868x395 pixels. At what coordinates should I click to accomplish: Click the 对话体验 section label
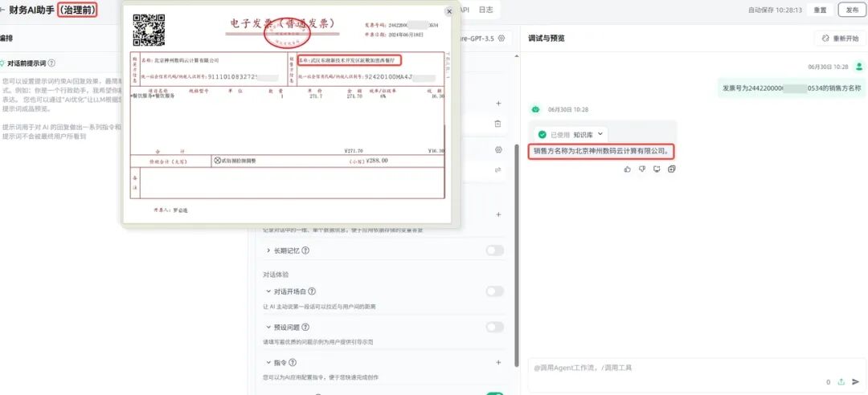point(276,275)
